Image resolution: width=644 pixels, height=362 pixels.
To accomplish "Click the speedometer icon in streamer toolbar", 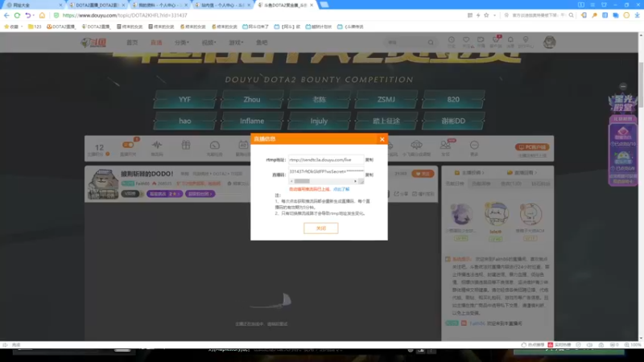I will (214, 146).
